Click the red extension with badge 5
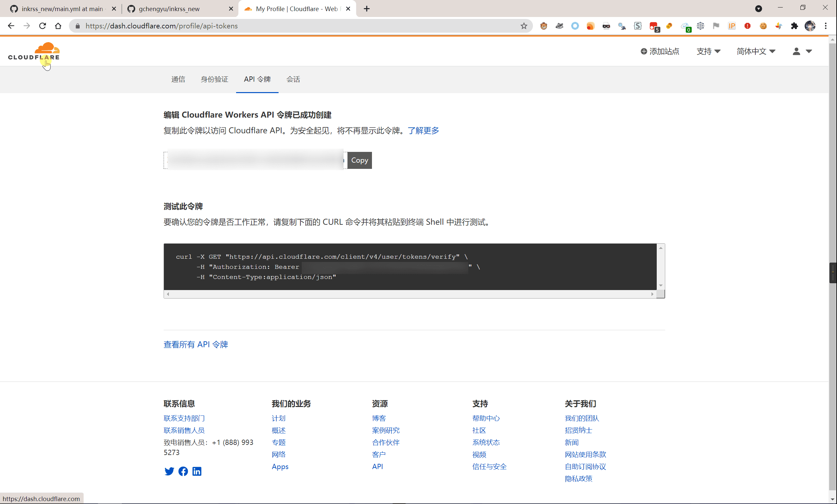The width and height of the screenshot is (837, 504). (654, 26)
